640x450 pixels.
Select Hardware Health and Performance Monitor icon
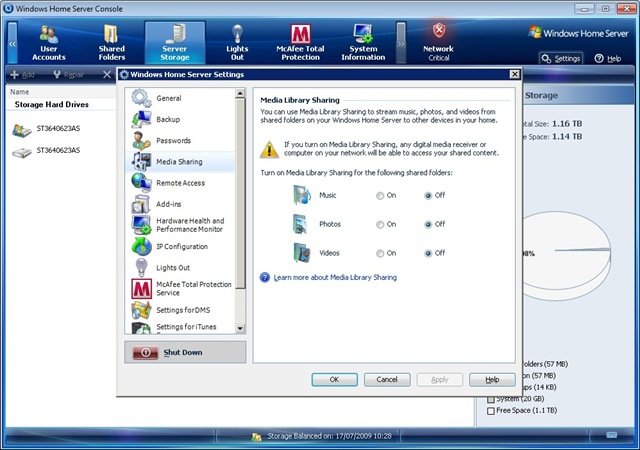[x=141, y=225]
